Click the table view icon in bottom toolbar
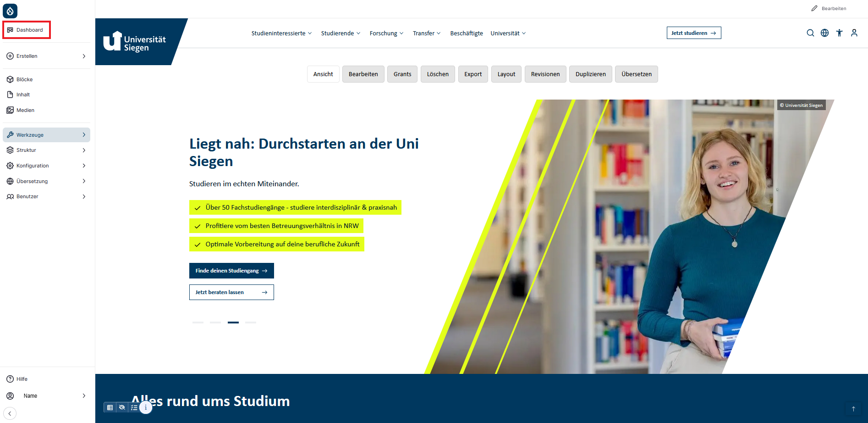This screenshot has width=868, height=423. tap(110, 407)
